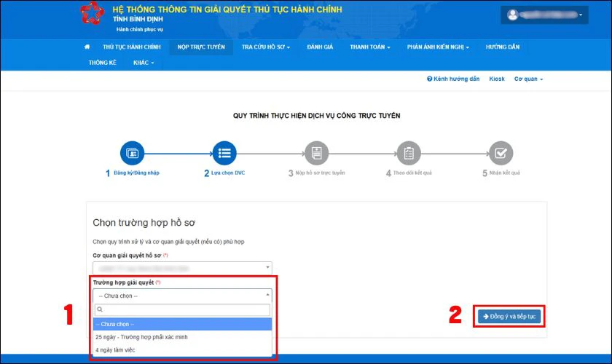Click step 2 Lựa chọn DVC list icon
Screen dimensions: 612x364
[224, 153]
